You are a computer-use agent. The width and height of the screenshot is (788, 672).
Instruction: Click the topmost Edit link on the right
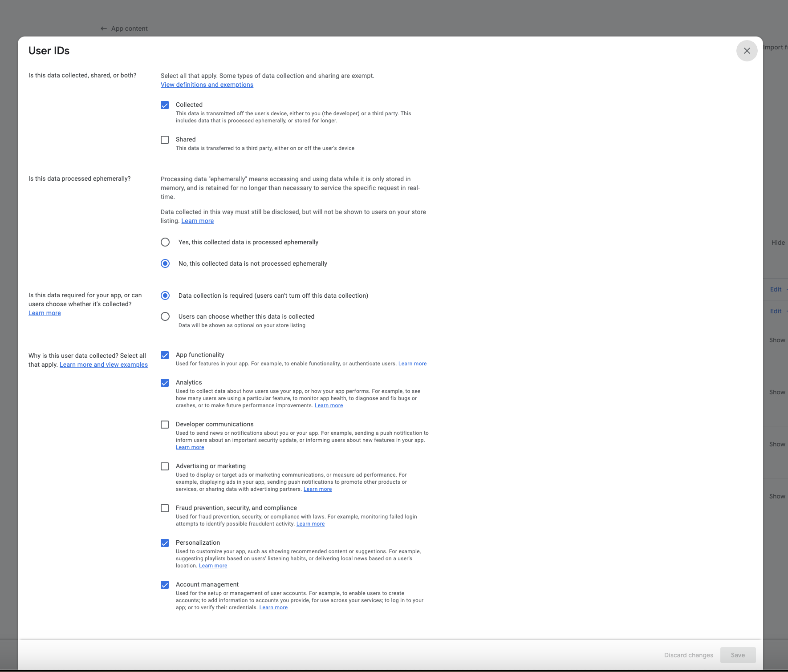click(x=776, y=289)
